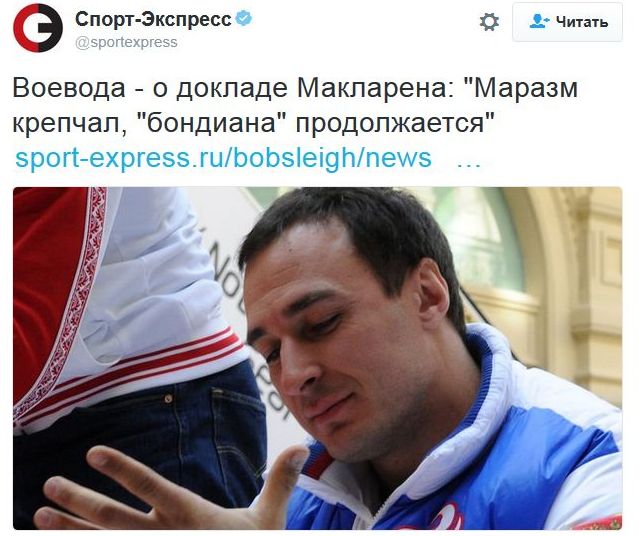642x536 pixels.
Task: Click the quoted word "бондиана" in the tweet
Action: (210, 123)
